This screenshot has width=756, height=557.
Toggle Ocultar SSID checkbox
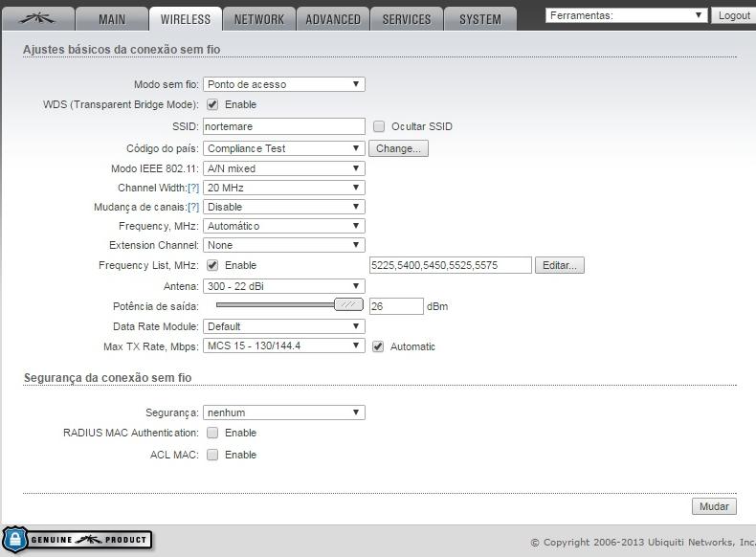click(379, 126)
